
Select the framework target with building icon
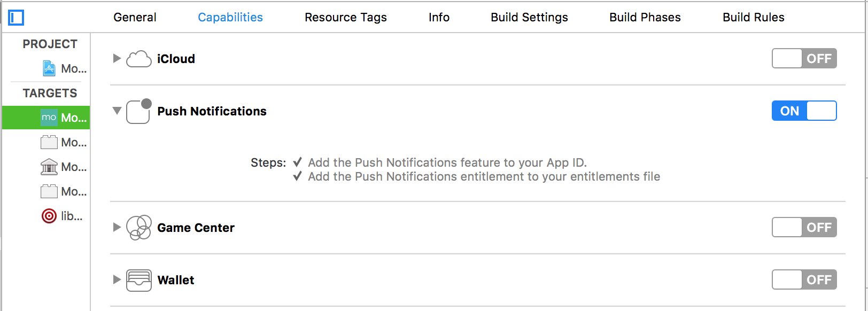point(49,167)
